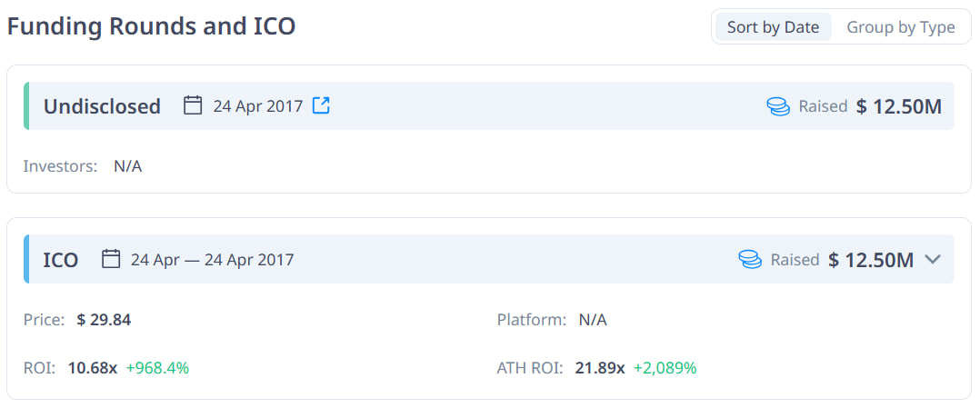Viewport: 980px width, 418px height.
Task: Click the Undisclosed round title
Action: click(102, 106)
